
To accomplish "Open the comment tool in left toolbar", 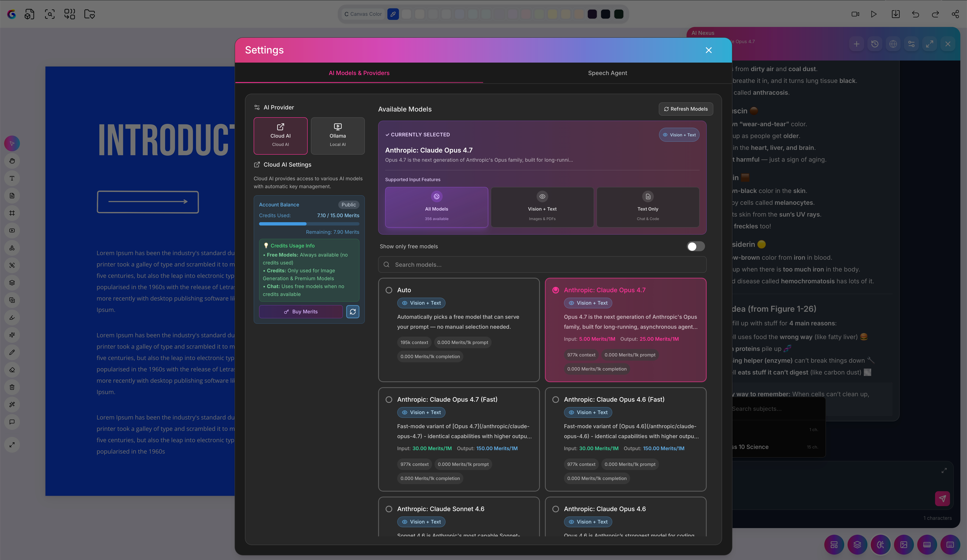I will (12, 422).
